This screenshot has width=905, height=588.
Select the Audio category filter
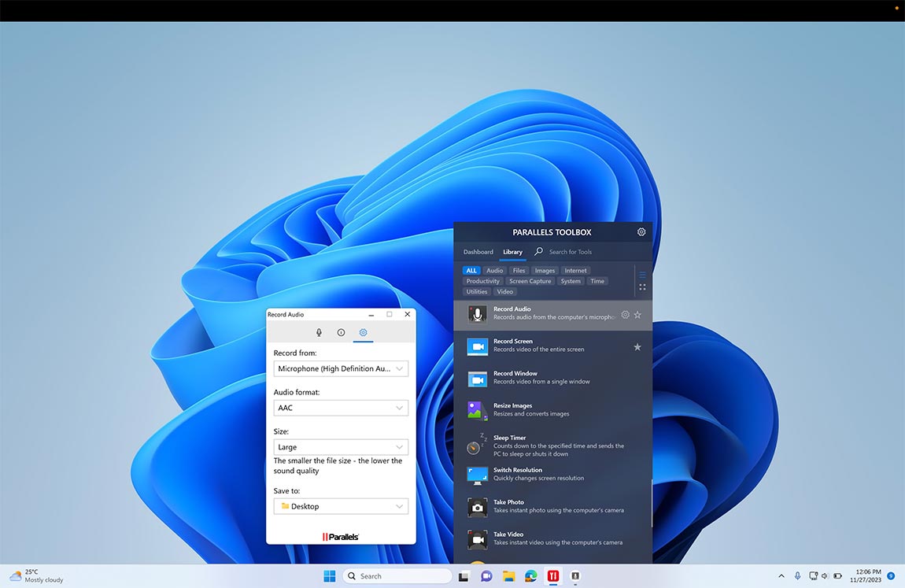494,270
